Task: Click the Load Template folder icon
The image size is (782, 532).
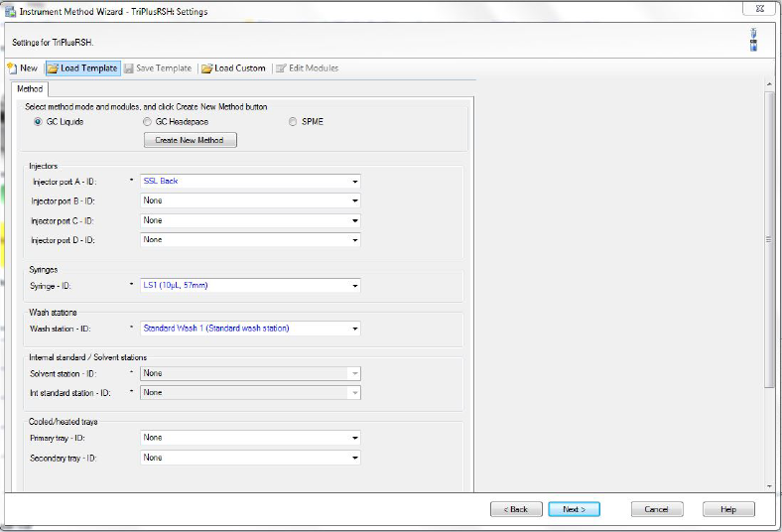Action: pyautogui.click(x=53, y=68)
